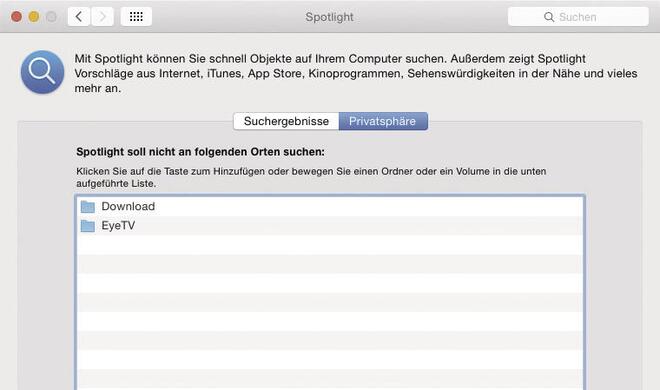660x390 pixels.
Task: Focus the Suchen search field
Action: pyautogui.click(x=578, y=17)
